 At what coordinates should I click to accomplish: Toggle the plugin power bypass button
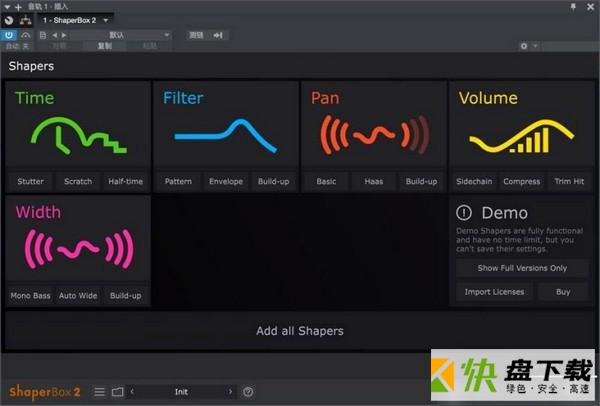(x=9, y=35)
